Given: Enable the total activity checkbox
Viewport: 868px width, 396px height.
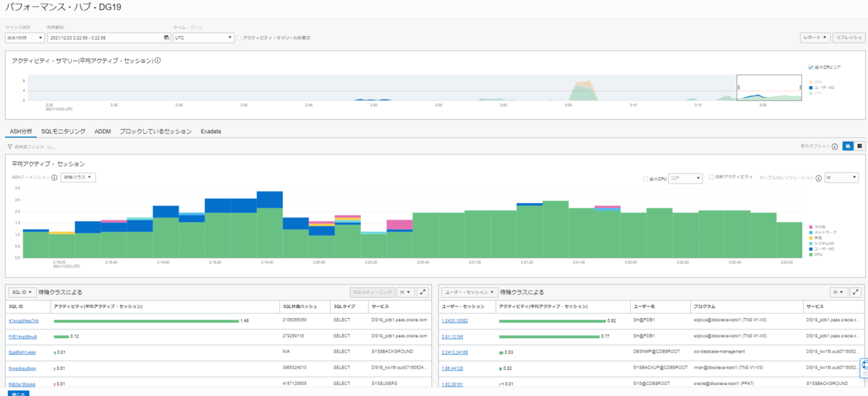Looking at the screenshot, I should (x=711, y=178).
